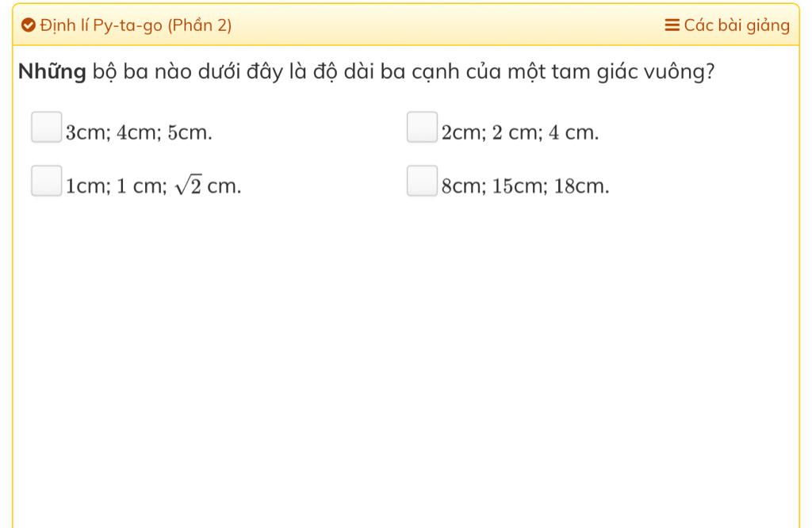The height and width of the screenshot is (528, 812).
Task: Click the answer label "3cm; 4cm; 5cm."
Action: click(139, 132)
